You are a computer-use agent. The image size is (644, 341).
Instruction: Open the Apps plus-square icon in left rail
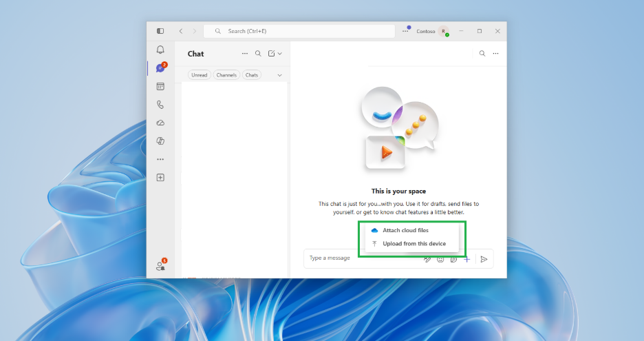[x=160, y=177]
